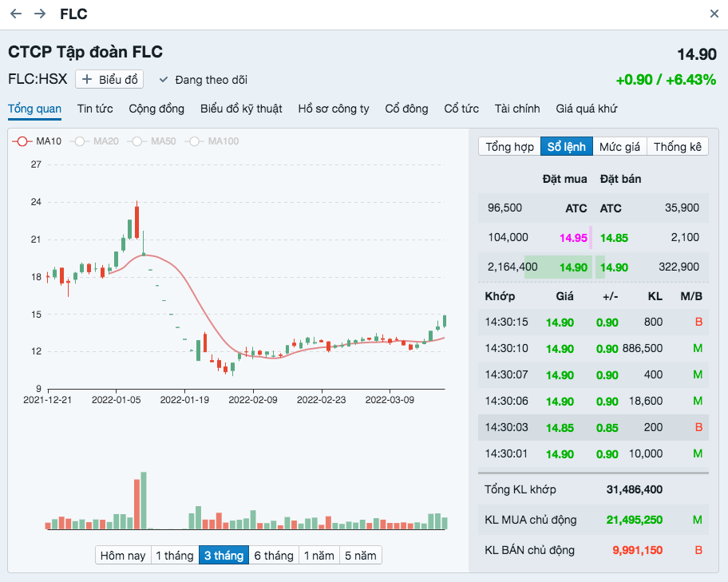Select the Mức giá view
Screen dimensions: 728x582
[619, 147]
